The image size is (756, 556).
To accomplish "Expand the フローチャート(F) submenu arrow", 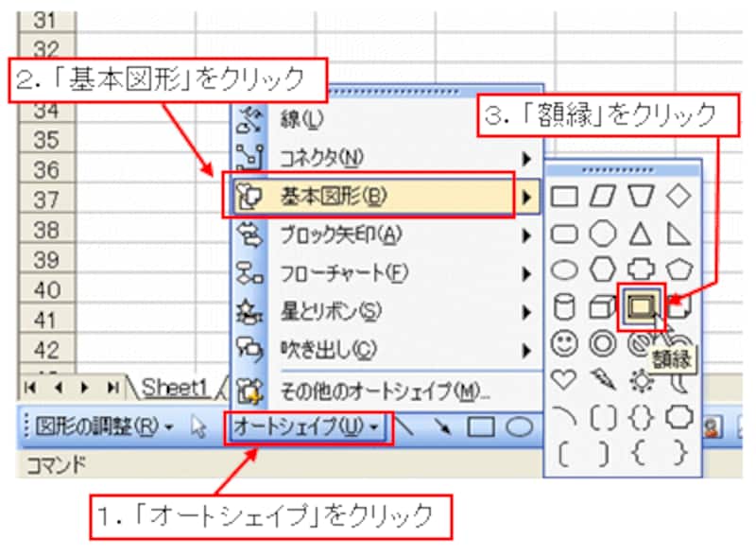I will 527,273.
